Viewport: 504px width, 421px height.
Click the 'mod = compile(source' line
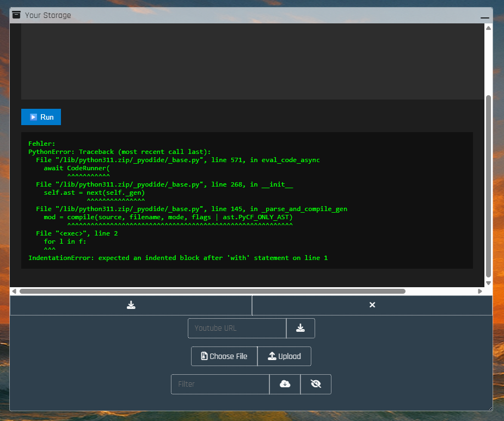click(x=168, y=217)
